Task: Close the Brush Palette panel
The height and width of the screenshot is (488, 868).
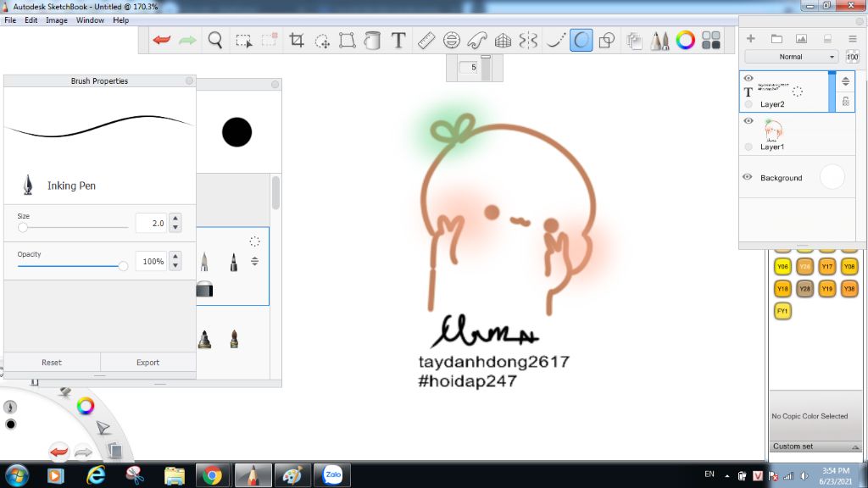Action: pos(275,84)
